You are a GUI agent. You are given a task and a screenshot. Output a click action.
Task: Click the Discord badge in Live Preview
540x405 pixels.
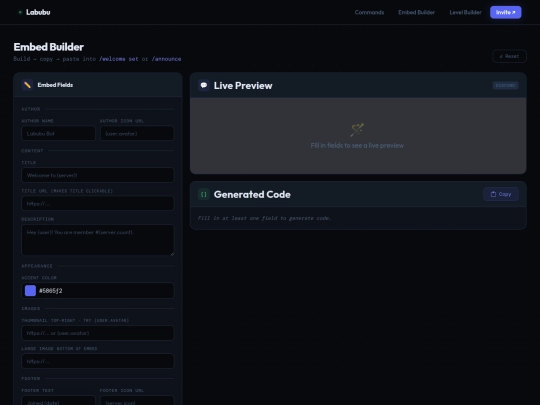tap(505, 85)
